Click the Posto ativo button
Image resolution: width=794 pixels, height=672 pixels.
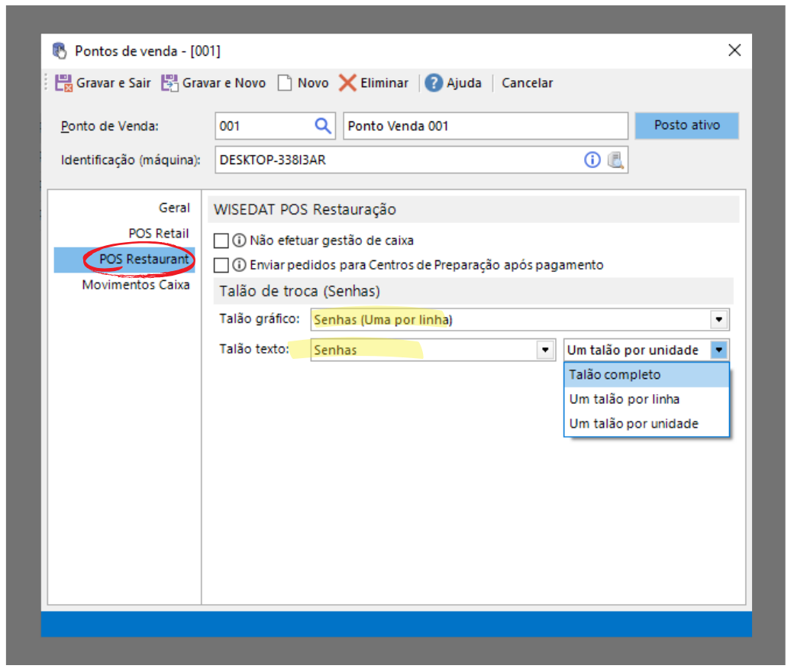[x=686, y=125]
